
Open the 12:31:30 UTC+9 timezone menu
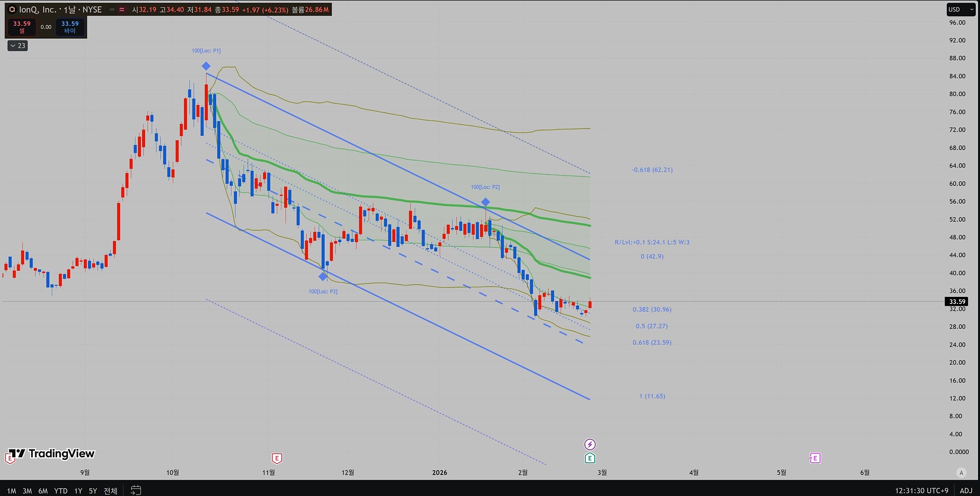pos(921,490)
